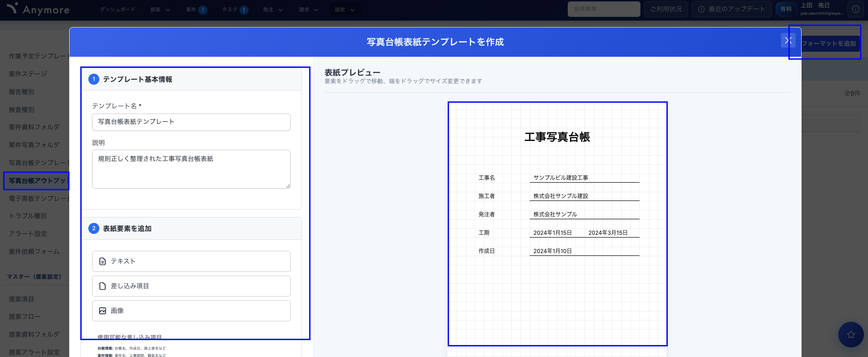Click the 有料 plan badge
Screen dimensions: 868x357
tap(786, 9)
